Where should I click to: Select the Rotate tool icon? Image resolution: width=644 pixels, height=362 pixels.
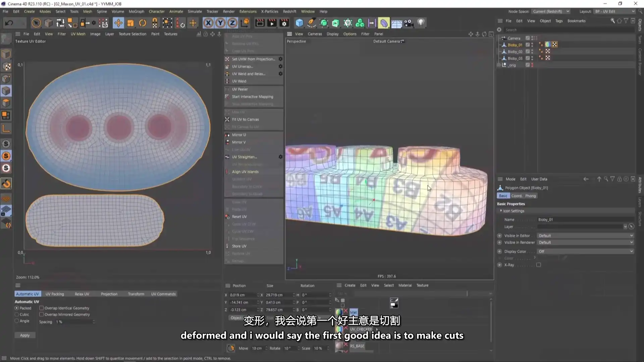click(143, 23)
